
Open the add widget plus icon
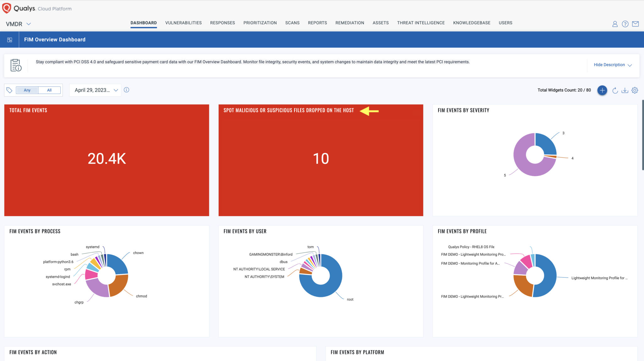pos(602,90)
